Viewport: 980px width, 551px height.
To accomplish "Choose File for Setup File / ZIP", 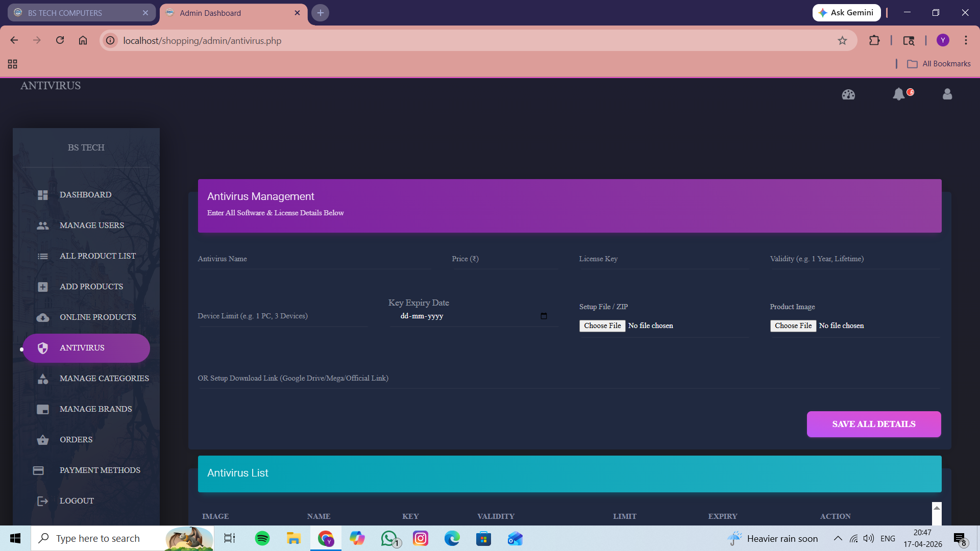I will [602, 326].
